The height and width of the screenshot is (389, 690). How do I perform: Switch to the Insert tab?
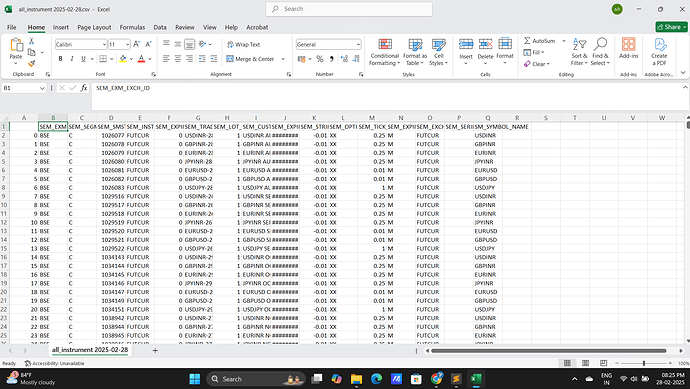61,27
